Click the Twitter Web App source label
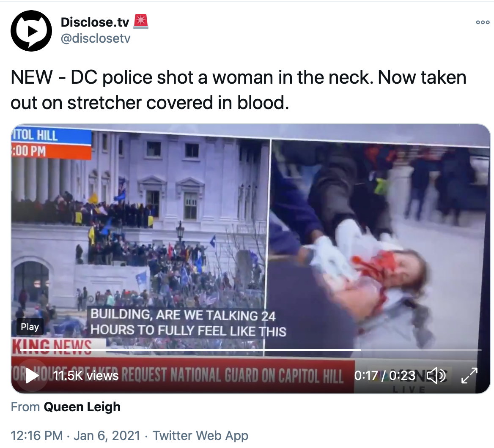 [x=200, y=436]
